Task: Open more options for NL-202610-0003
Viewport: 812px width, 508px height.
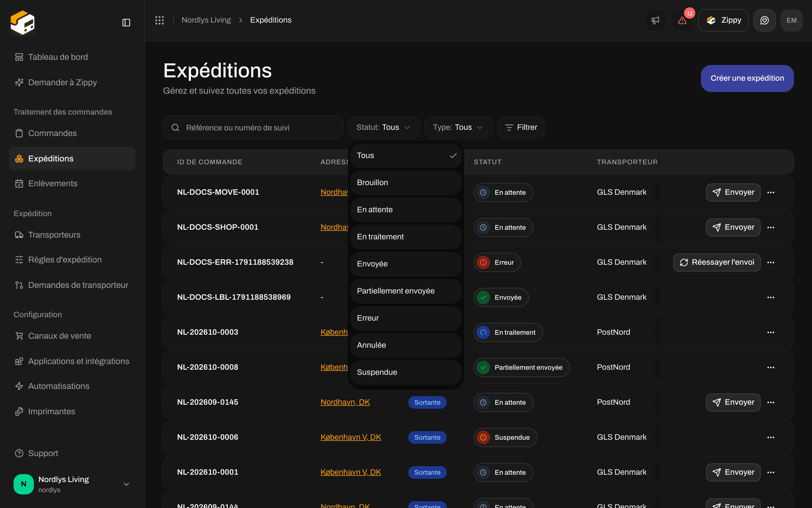Action: [771, 332]
